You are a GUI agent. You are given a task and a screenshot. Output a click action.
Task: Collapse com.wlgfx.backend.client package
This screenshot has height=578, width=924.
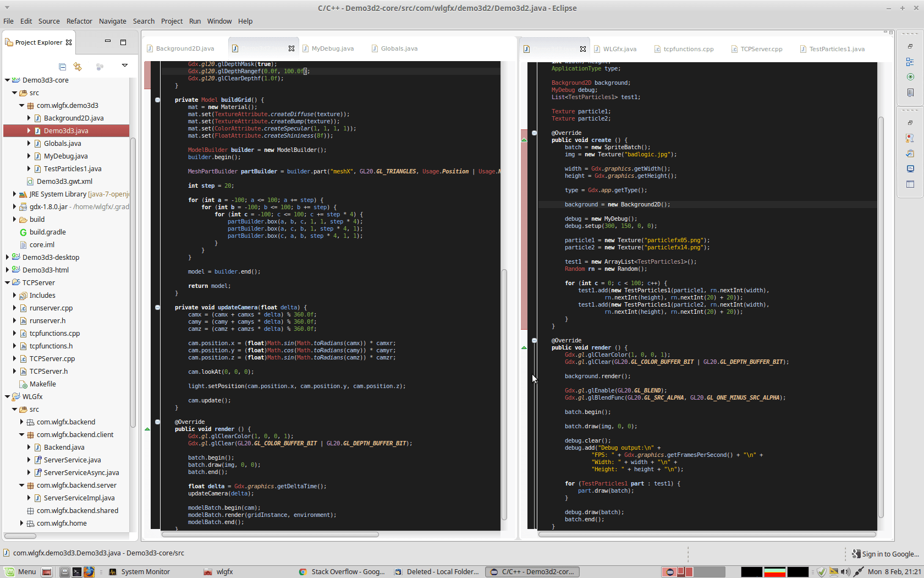(21, 434)
